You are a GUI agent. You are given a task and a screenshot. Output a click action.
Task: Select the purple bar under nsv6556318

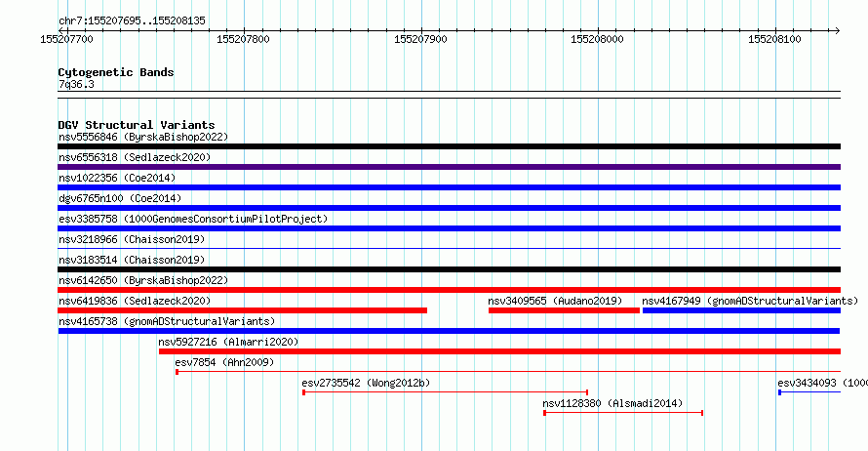(x=449, y=167)
